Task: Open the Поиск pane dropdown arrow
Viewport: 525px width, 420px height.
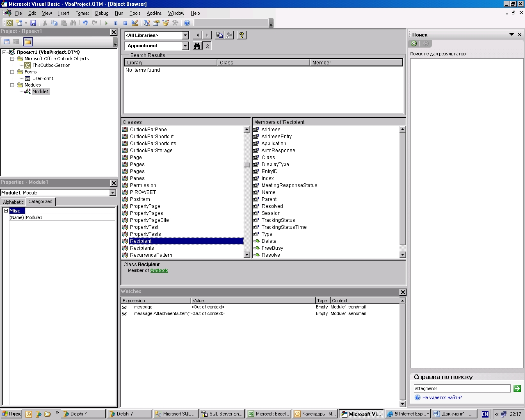Action: pyautogui.click(x=511, y=34)
